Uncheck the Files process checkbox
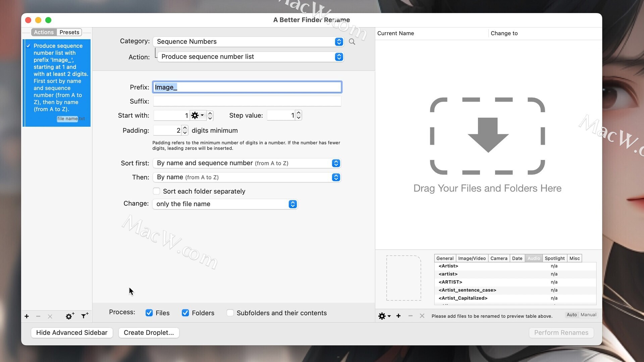Image resolution: width=644 pixels, height=362 pixels. point(149,313)
